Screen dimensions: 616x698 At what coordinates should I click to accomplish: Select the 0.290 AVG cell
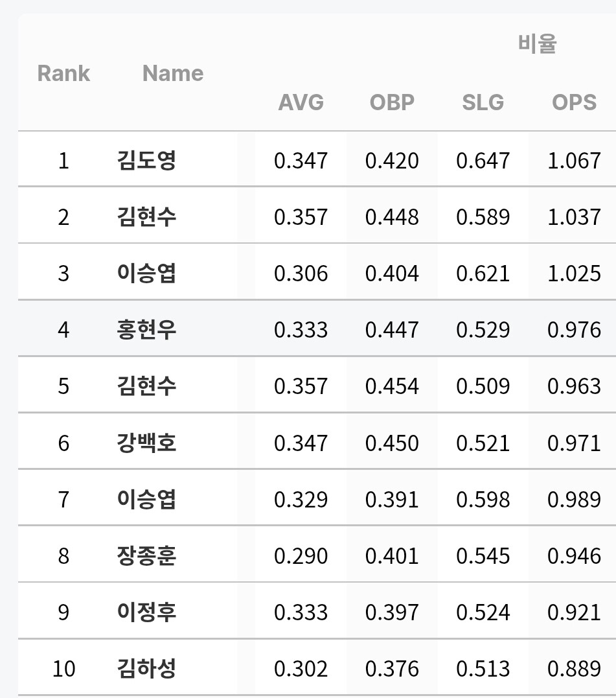coord(301,555)
